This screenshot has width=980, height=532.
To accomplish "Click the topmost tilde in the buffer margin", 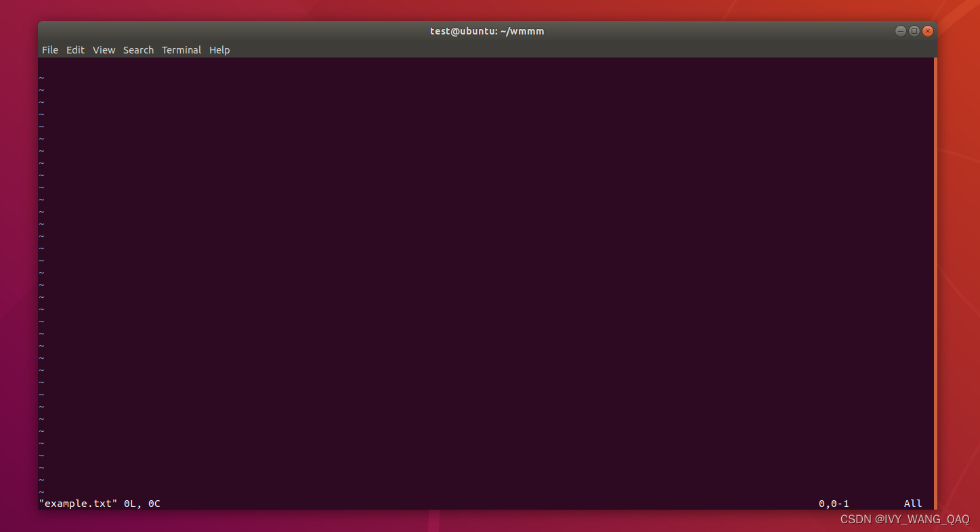I will (41, 76).
